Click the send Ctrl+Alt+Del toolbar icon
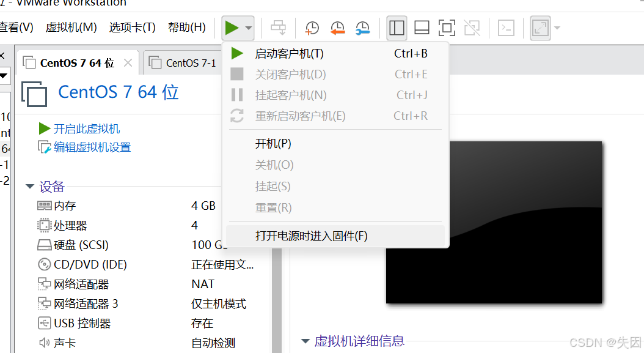 tap(278, 28)
